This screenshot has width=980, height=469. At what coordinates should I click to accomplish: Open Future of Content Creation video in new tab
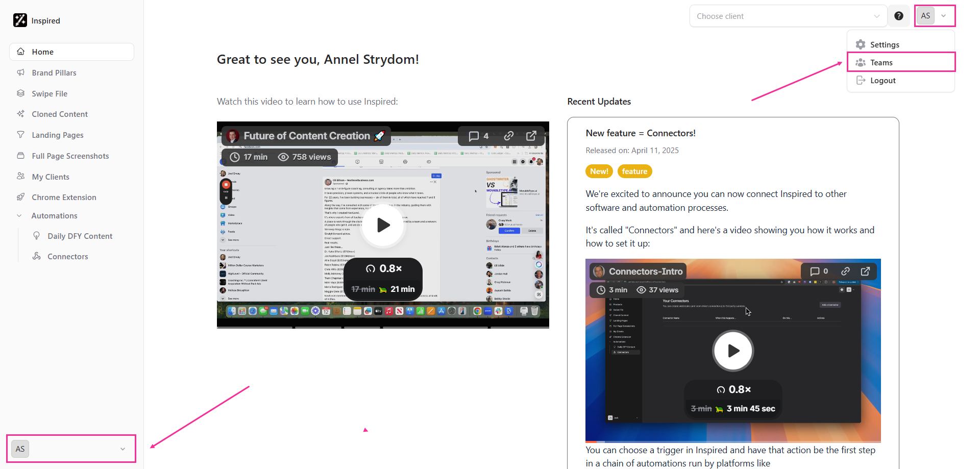pos(531,136)
